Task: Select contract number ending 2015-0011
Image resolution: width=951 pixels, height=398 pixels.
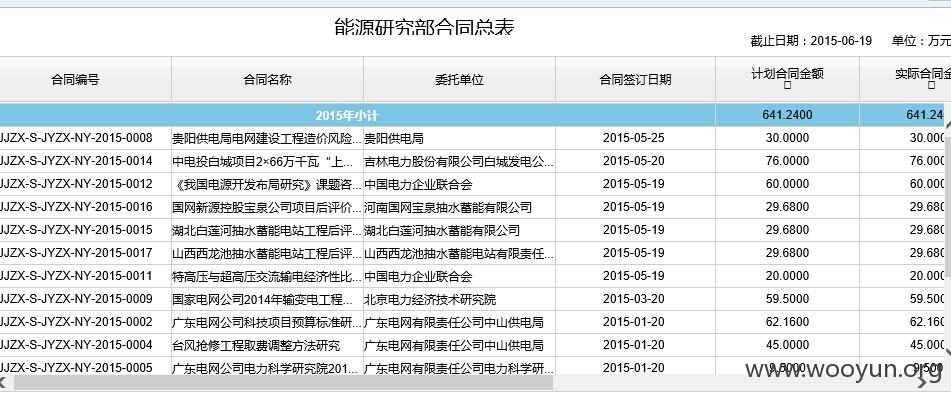Action: click(76, 276)
